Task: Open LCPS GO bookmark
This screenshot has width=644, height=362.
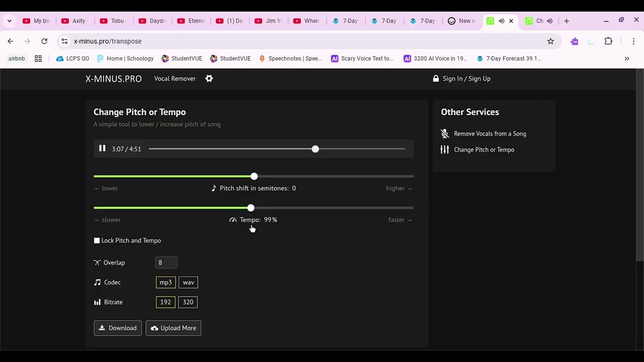Action: pyautogui.click(x=73, y=59)
